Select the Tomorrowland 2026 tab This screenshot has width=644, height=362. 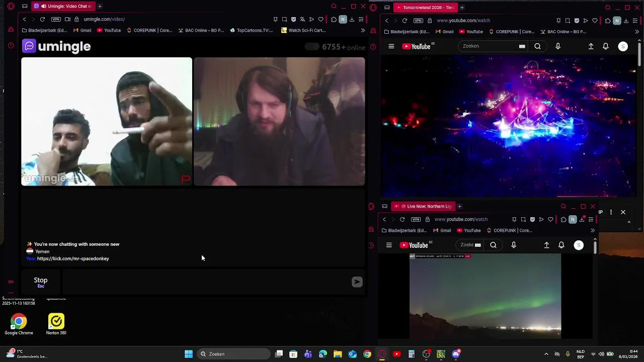pyautogui.click(x=425, y=8)
